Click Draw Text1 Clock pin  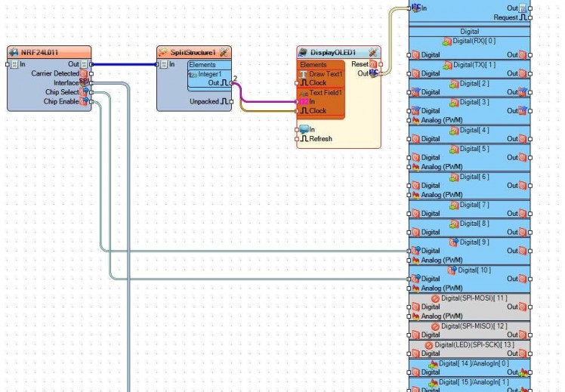[x=304, y=83]
